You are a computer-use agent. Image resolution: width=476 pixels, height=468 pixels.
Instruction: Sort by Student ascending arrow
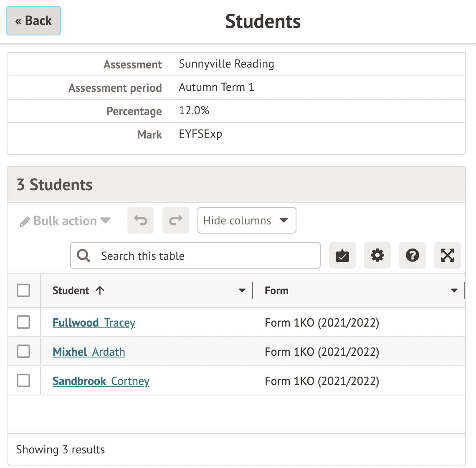coord(100,290)
